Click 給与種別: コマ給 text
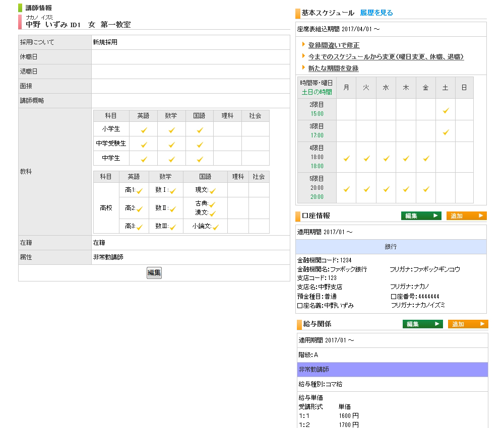This screenshot has height=428, width=504. click(x=320, y=384)
